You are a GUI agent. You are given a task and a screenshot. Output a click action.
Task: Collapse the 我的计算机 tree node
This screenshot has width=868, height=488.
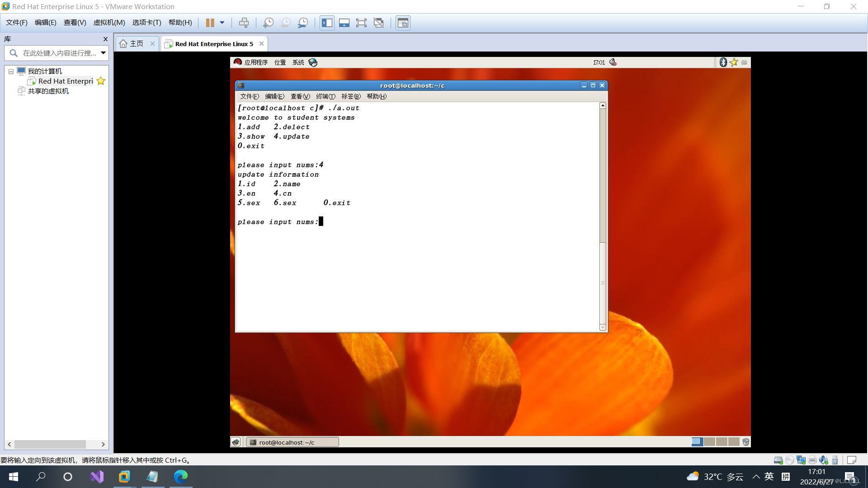click(11, 71)
